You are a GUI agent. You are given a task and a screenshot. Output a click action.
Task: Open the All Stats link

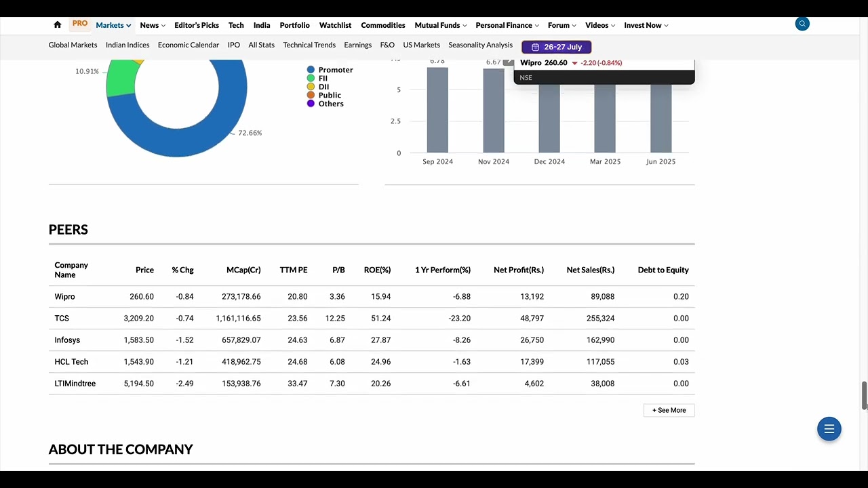click(261, 45)
